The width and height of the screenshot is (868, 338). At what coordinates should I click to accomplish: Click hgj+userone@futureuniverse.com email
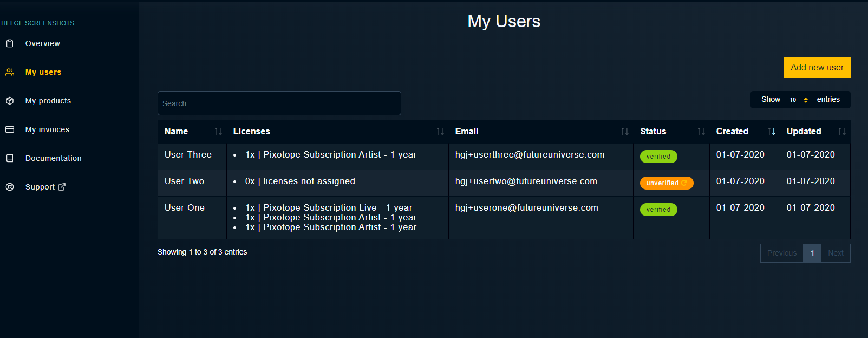coord(526,208)
